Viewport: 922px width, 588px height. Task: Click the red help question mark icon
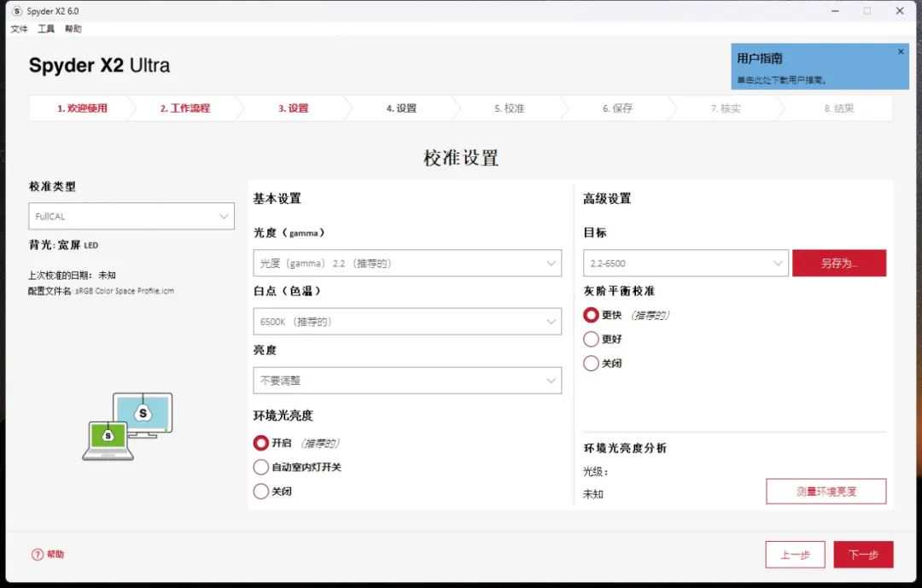[38, 555]
